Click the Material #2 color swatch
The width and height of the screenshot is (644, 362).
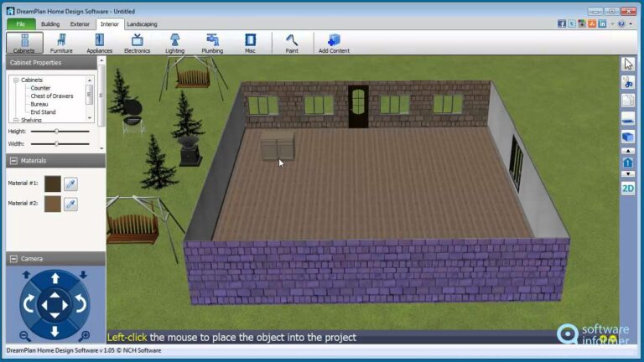point(53,204)
